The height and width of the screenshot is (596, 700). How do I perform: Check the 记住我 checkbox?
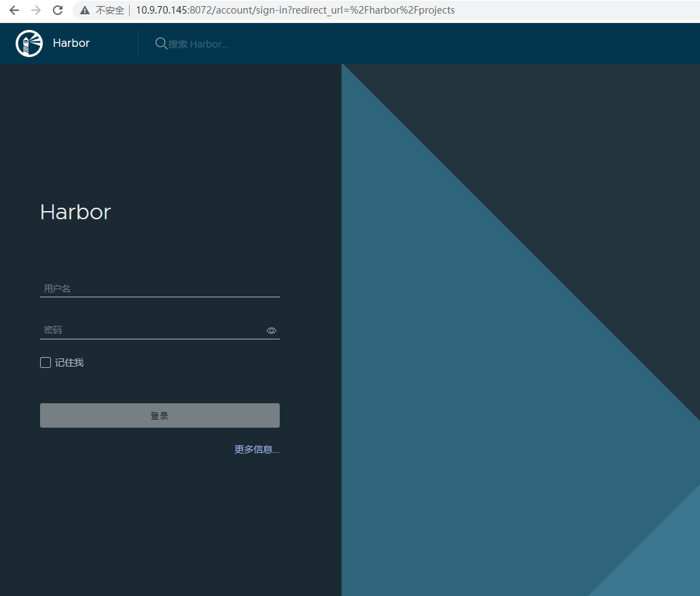(45, 362)
